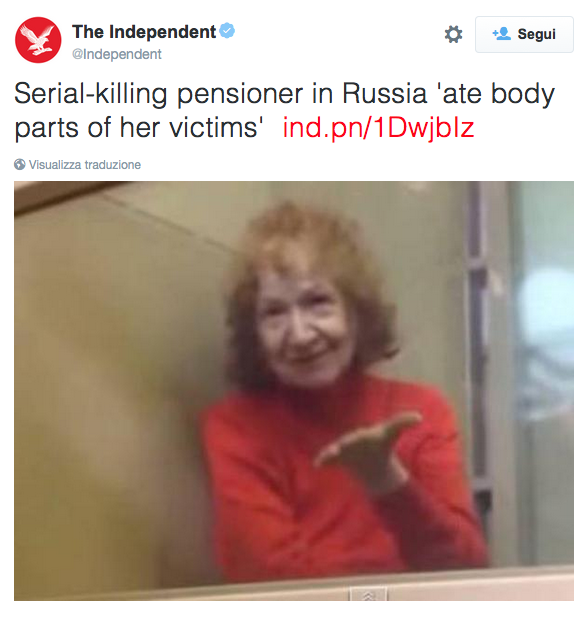Click the tweet headline text
The height and width of the screenshot is (617, 586).
click(x=284, y=111)
